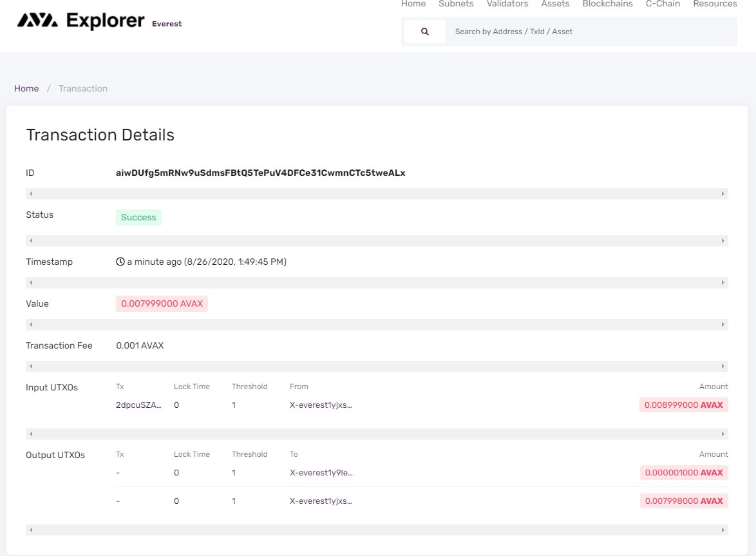Click the Transaction breadcrumb

[x=83, y=88]
